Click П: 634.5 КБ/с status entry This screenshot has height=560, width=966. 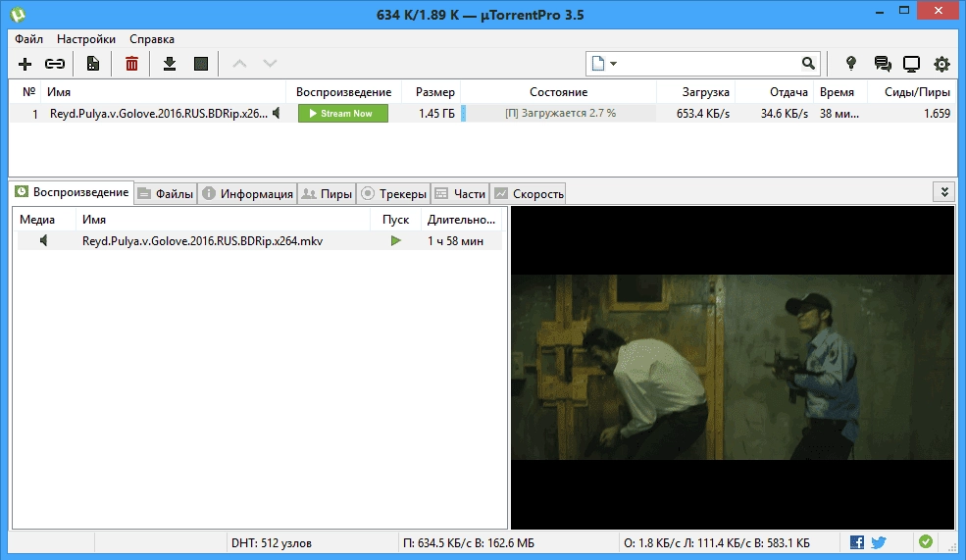pyautogui.click(x=468, y=543)
